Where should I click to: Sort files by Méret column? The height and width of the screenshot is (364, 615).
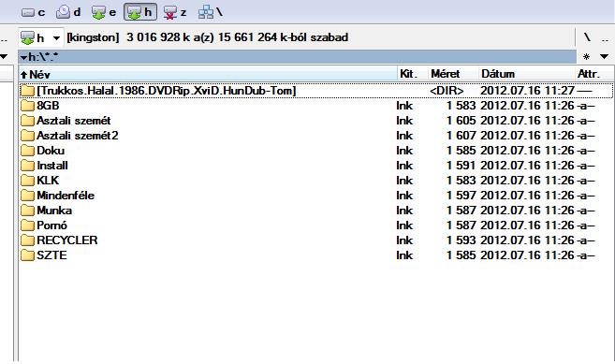point(453,74)
